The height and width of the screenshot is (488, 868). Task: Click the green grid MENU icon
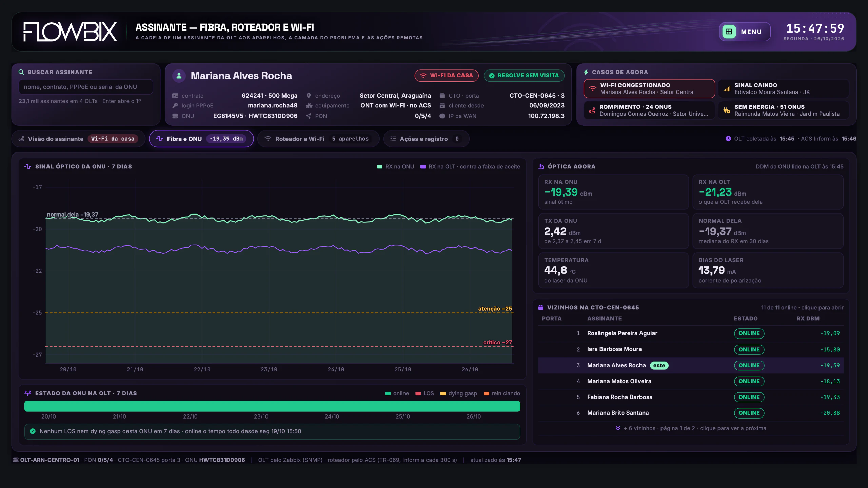(729, 32)
